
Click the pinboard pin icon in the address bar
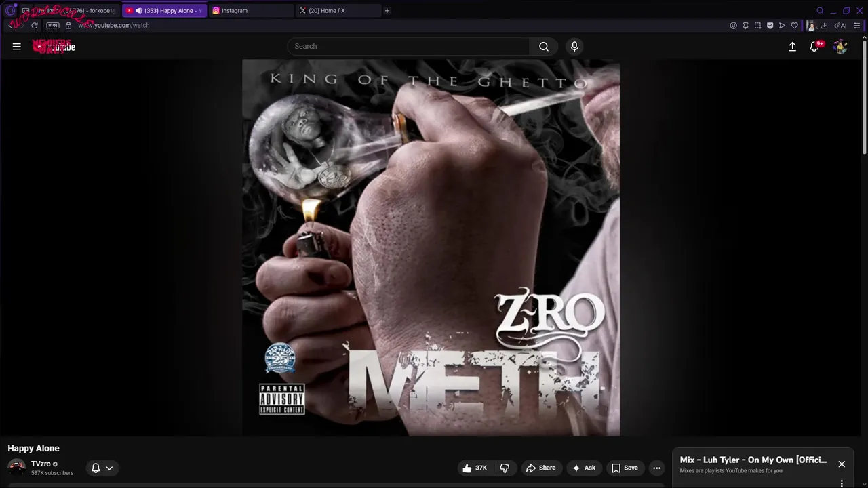(745, 26)
